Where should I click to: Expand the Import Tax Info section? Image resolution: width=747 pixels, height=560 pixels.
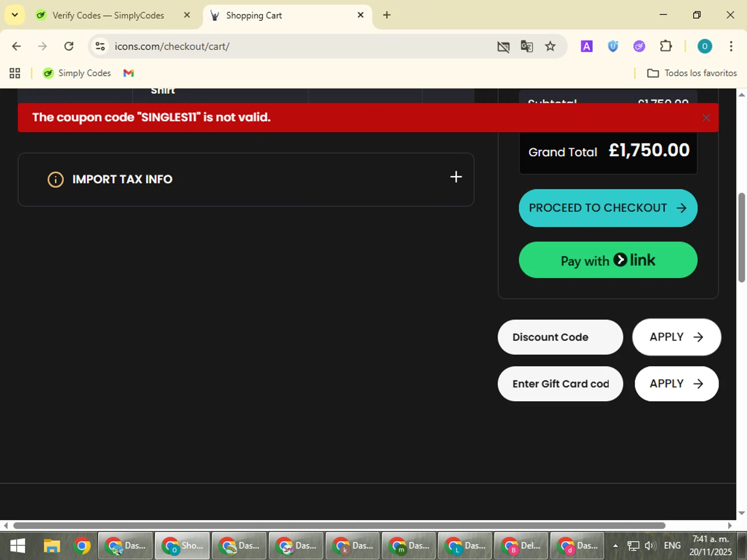(456, 177)
